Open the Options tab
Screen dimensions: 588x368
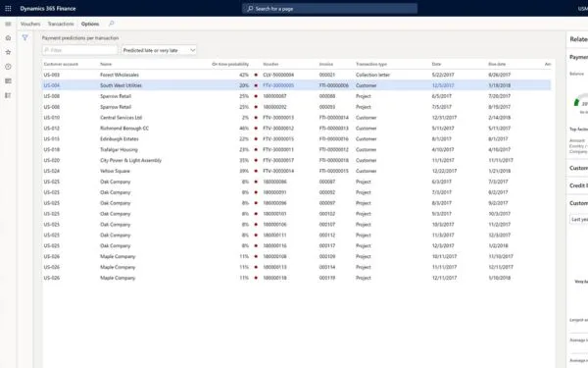(90, 24)
